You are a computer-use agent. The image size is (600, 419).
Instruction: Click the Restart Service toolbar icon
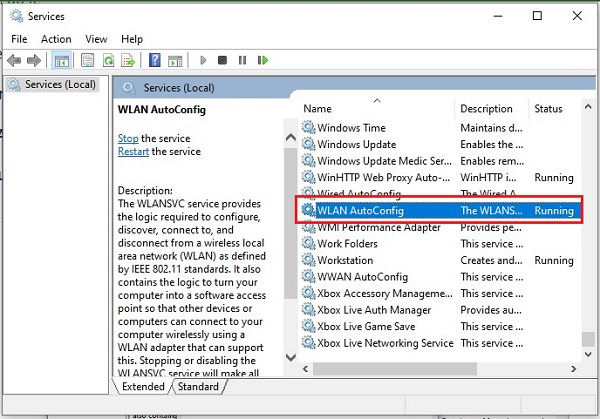[x=263, y=60]
